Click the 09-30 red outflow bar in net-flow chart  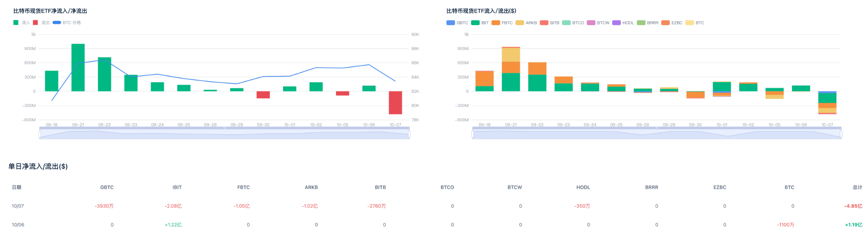(x=263, y=95)
